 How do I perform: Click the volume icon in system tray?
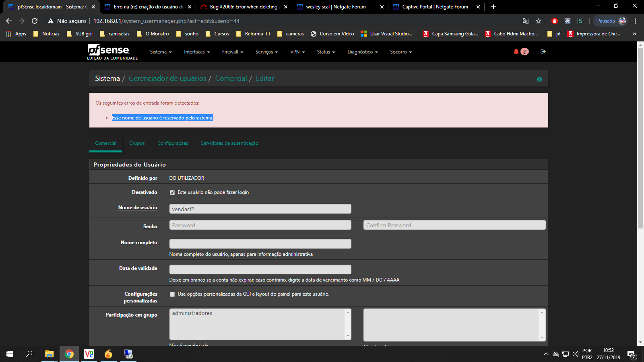[575, 354]
